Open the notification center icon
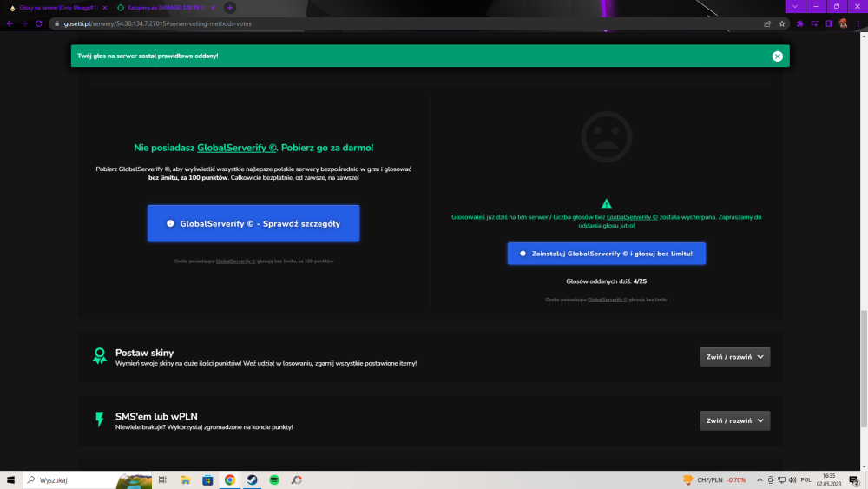Image resolution: width=868 pixels, height=489 pixels. 854,479
